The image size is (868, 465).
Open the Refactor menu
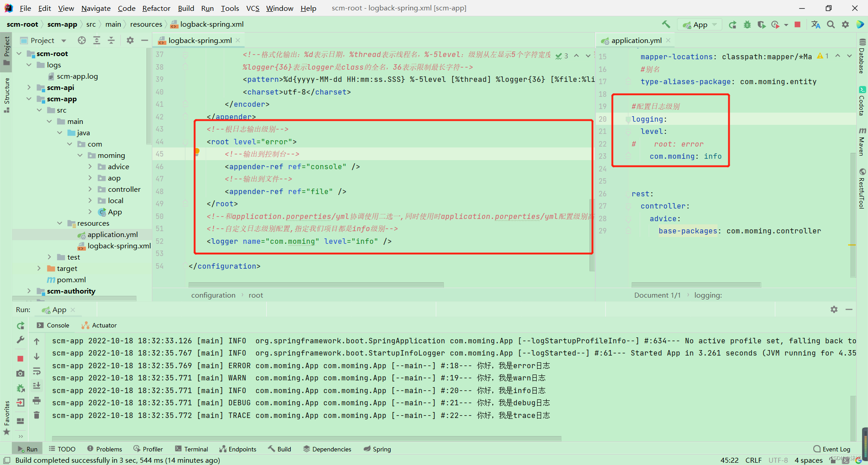[x=156, y=8]
